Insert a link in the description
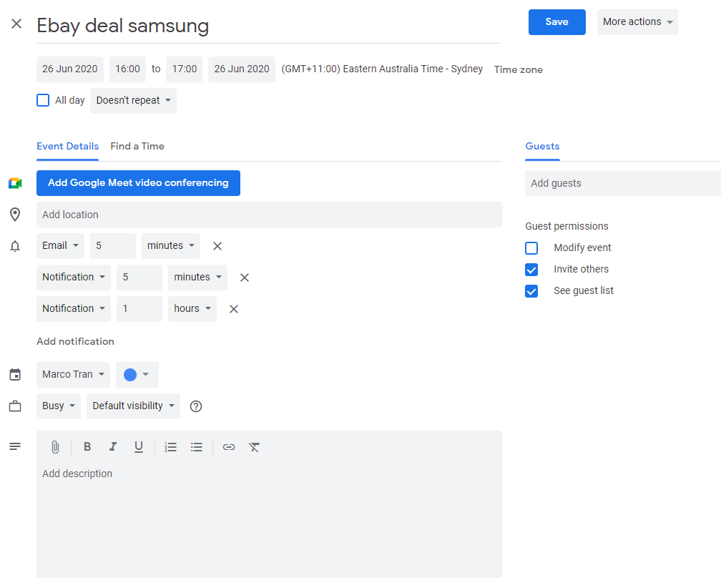This screenshot has height=588, width=721. (229, 447)
